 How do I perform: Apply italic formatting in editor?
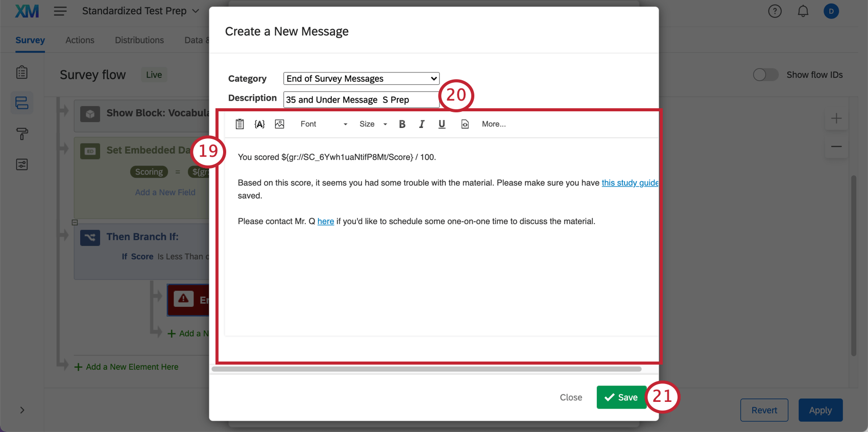coord(422,124)
